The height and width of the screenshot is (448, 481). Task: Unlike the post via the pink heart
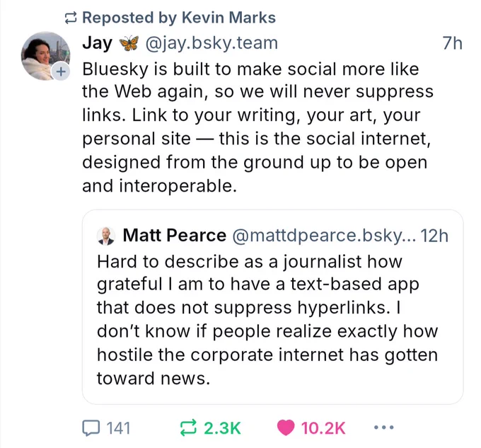point(286,427)
